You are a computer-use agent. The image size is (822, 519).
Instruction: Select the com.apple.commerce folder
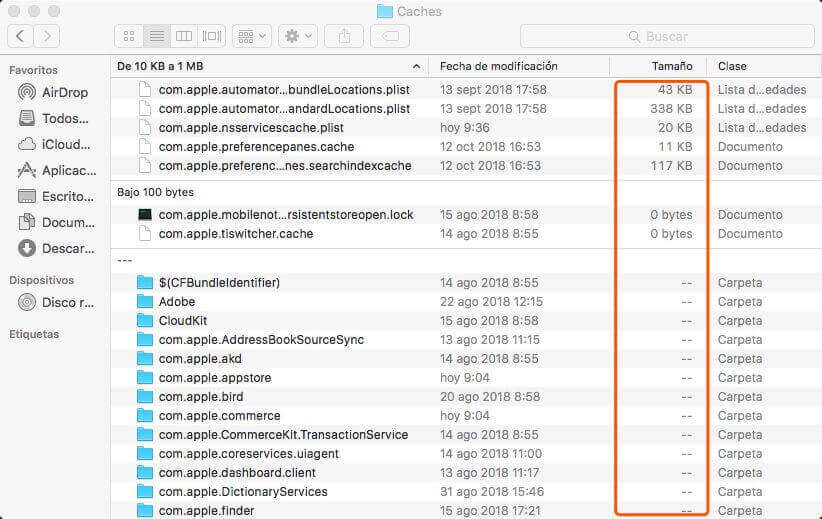tap(220, 416)
